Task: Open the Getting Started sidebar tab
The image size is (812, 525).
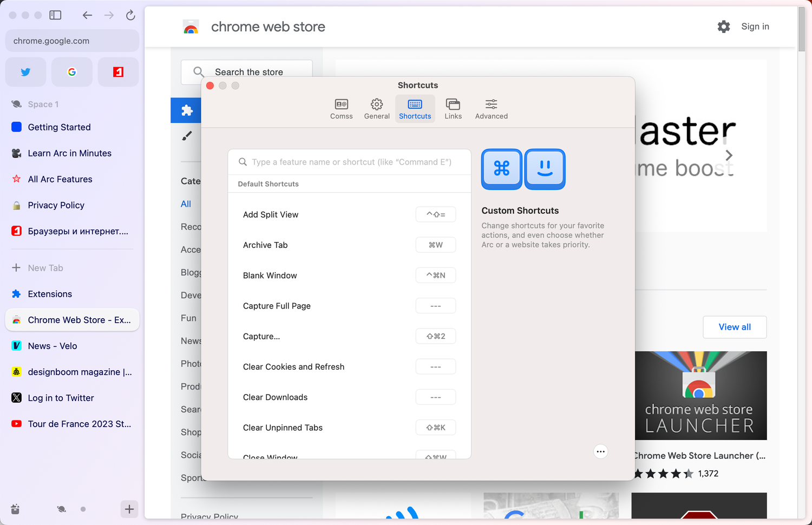Action: click(72, 127)
